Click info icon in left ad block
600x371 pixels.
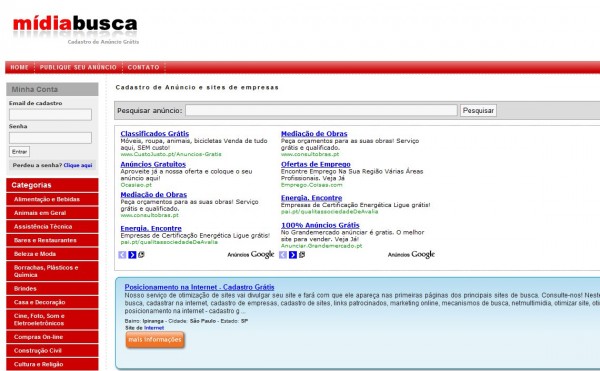tap(141, 254)
